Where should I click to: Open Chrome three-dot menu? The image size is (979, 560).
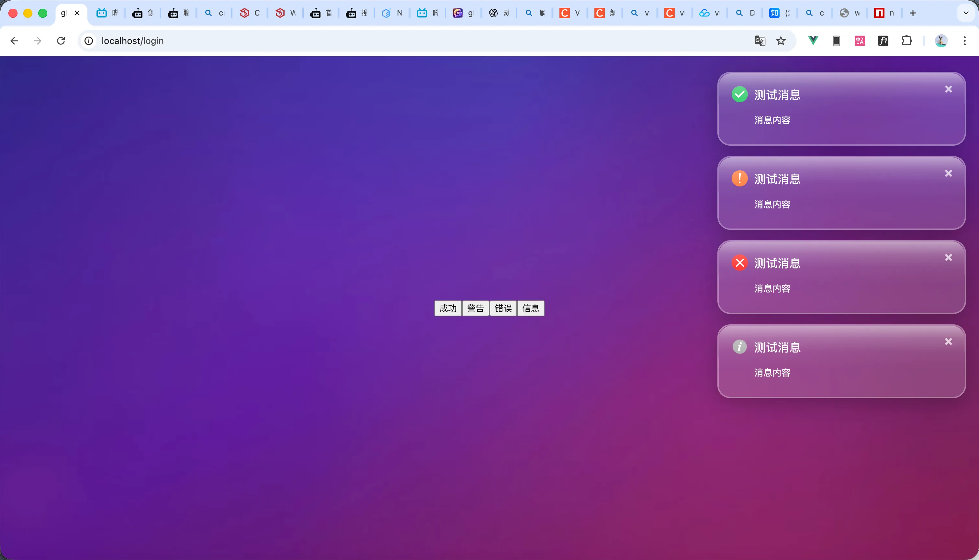pyautogui.click(x=964, y=41)
